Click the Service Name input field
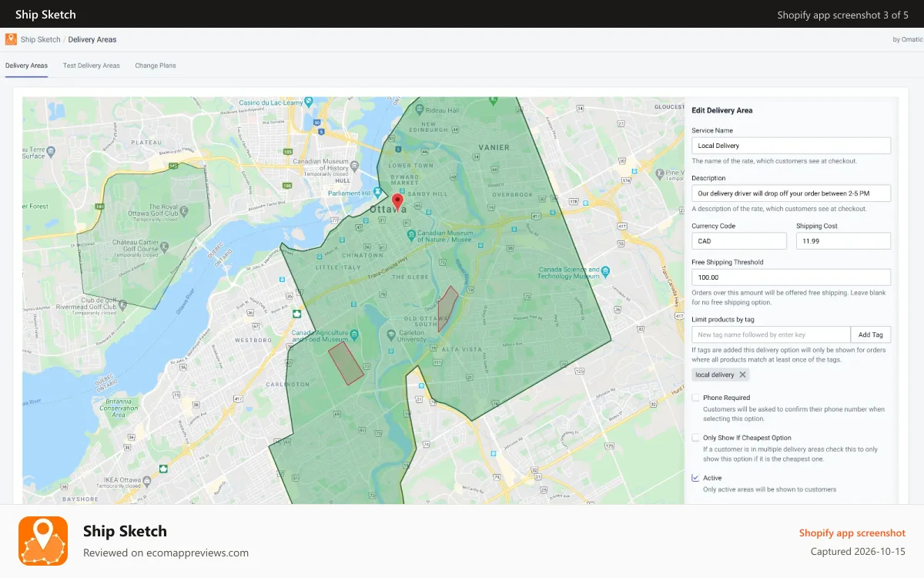 click(x=791, y=146)
